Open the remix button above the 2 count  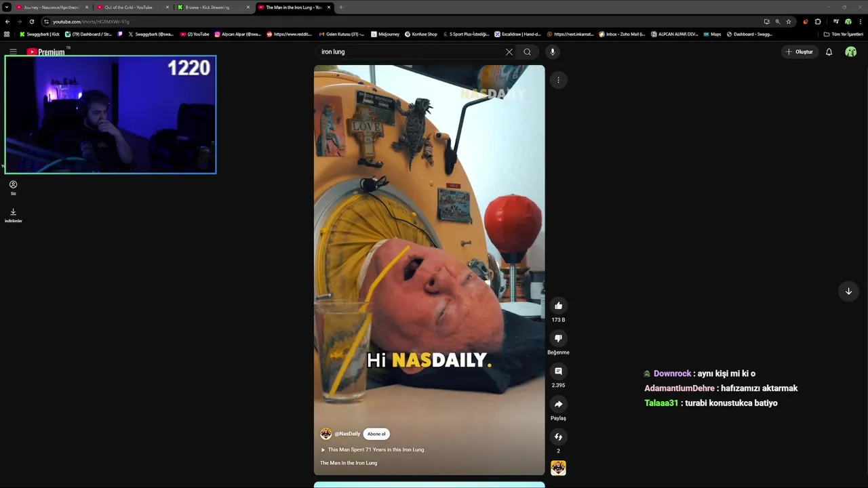(558, 437)
